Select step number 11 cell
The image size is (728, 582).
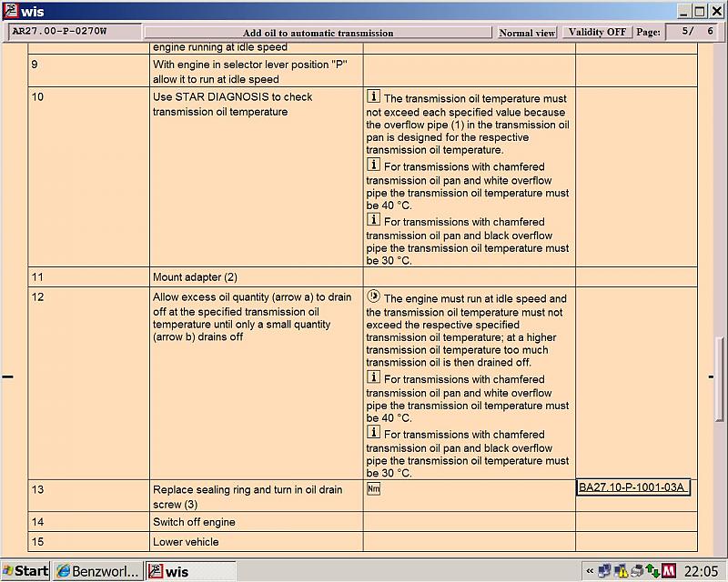88,277
